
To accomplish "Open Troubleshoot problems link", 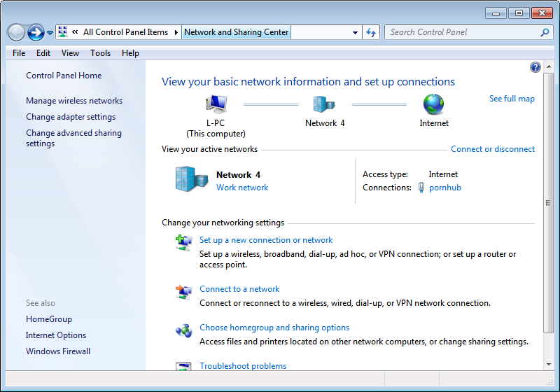I will point(243,366).
